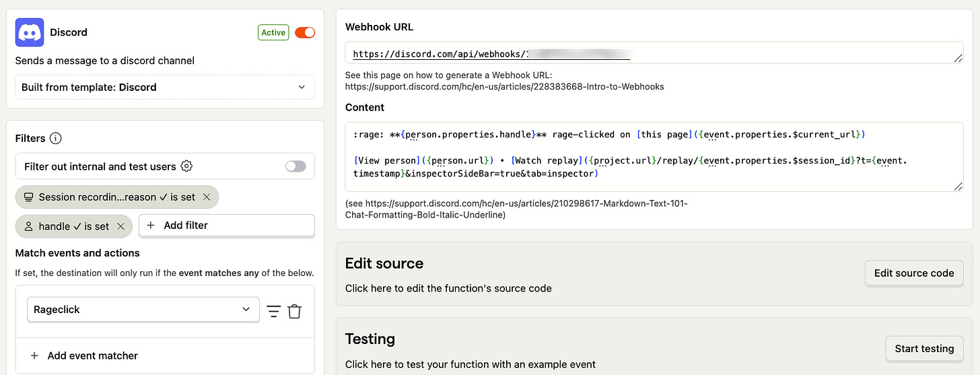Remove the handle is set filter
980x375 pixels.
[x=120, y=227]
